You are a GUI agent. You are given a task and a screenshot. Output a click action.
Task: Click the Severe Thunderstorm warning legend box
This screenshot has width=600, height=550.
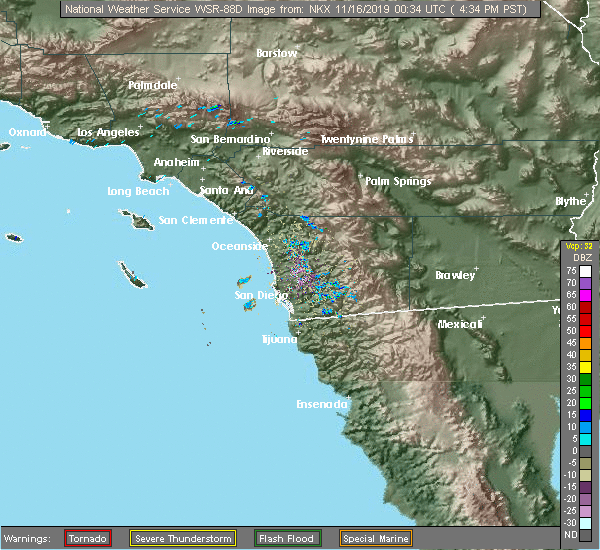183,538
